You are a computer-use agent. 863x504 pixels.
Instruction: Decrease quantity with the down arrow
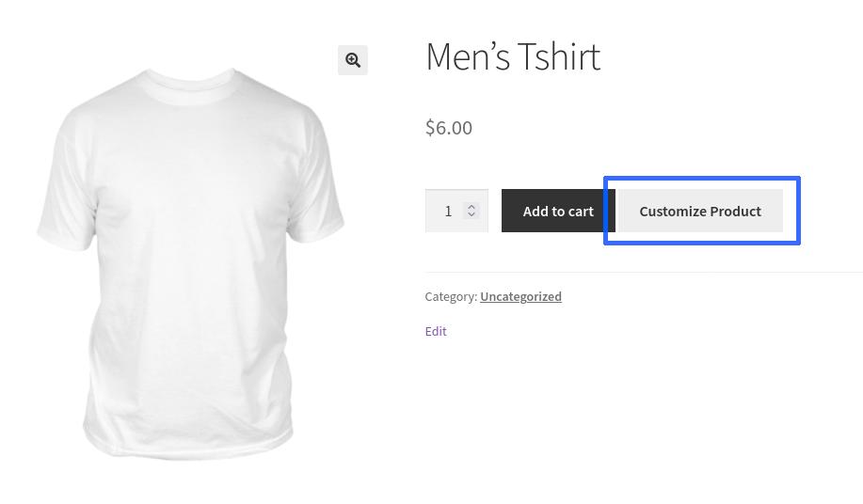coord(471,215)
